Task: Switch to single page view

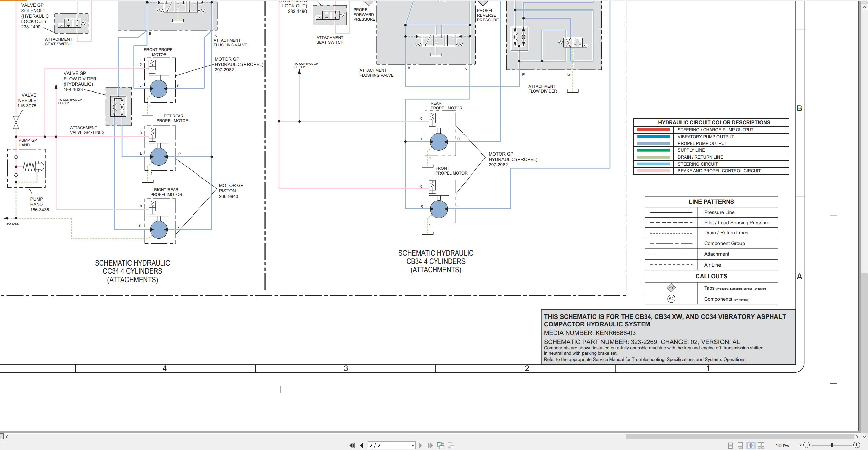Action: (730, 446)
